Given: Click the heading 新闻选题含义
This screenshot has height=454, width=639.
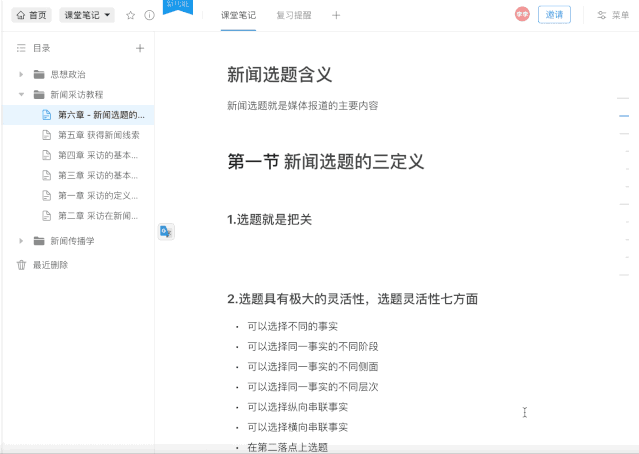Looking at the screenshot, I should click(280, 75).
